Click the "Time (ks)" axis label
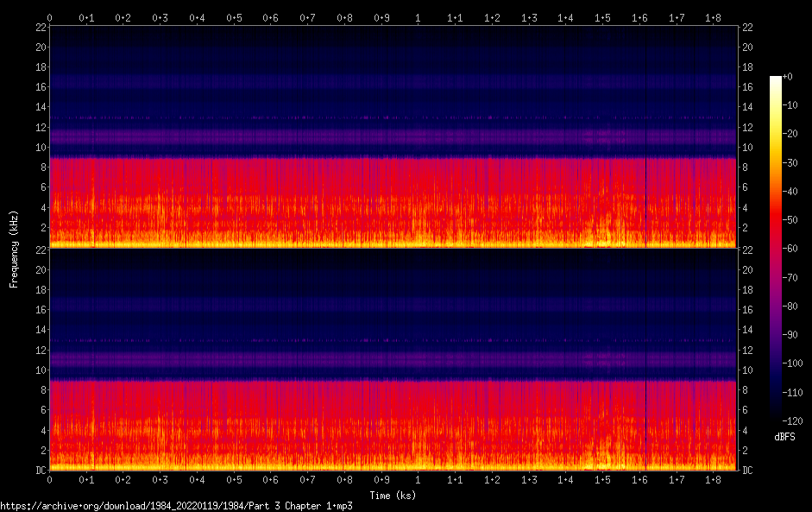 pos(393,496)
